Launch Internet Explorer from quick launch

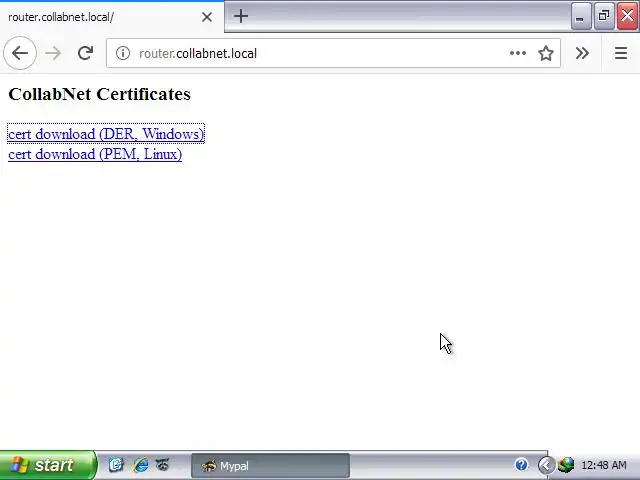point(140,465)
